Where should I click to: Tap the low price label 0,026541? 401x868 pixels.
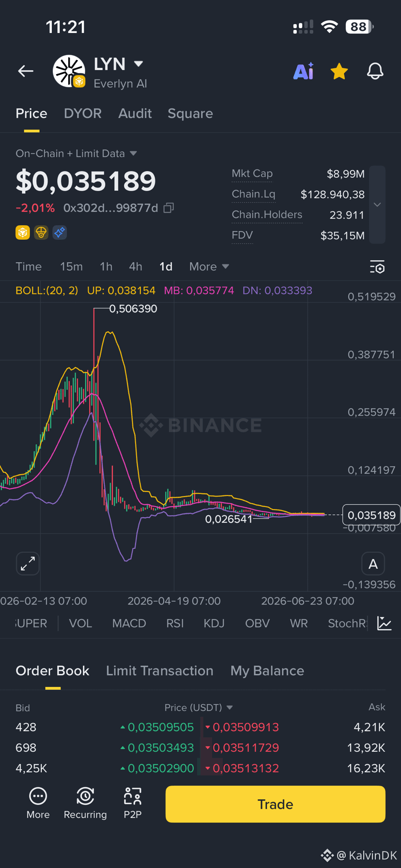click(229, 519)
